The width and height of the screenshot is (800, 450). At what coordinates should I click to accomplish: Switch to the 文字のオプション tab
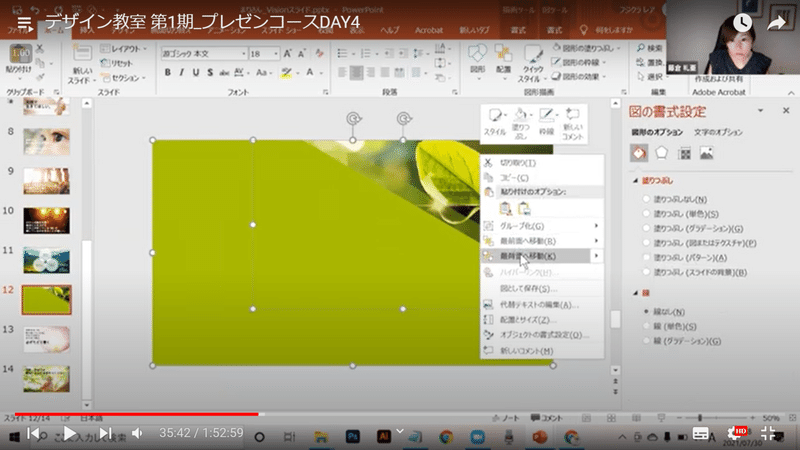(x=718, y=133)
